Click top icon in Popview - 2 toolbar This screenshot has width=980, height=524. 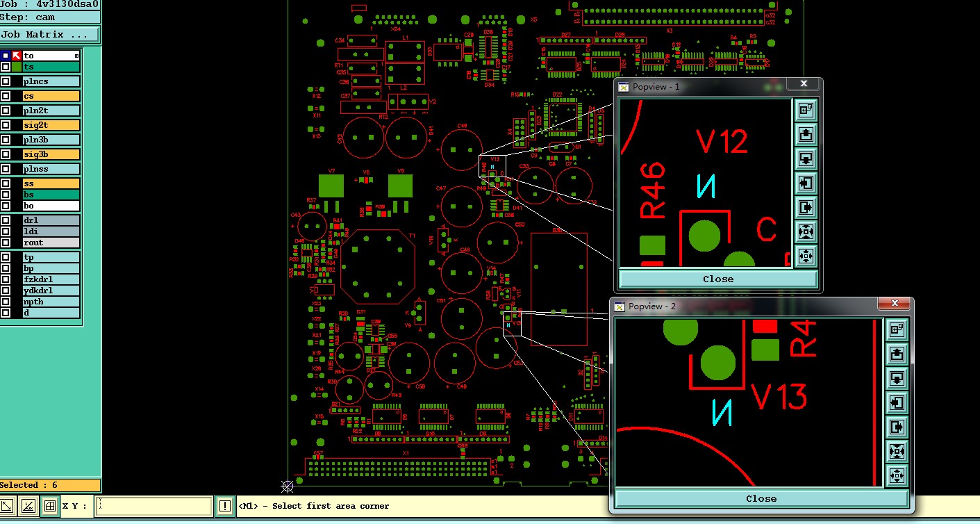pyautogui.click(x=897, y=329)
